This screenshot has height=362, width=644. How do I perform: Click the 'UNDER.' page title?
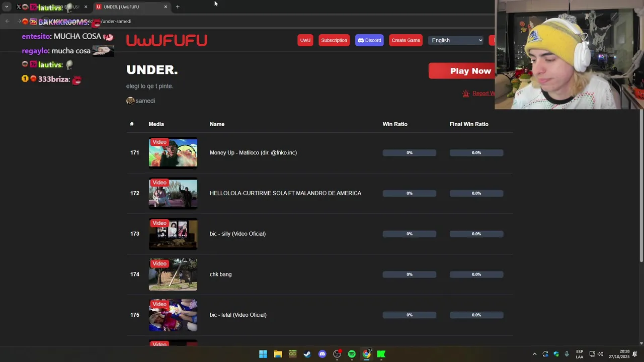(152, 70)
